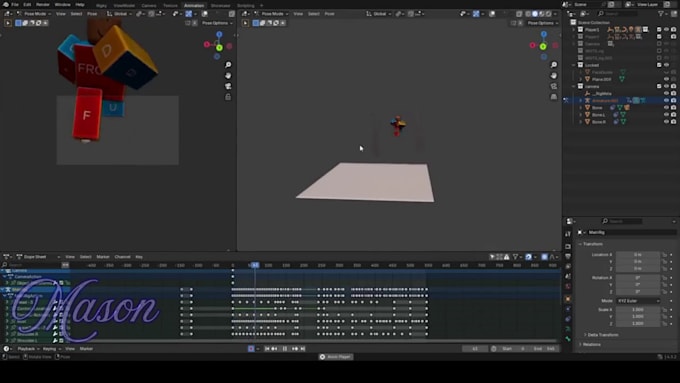Click the hand pan icon in left viewport

pyautogui.click(x=228, y=75)
